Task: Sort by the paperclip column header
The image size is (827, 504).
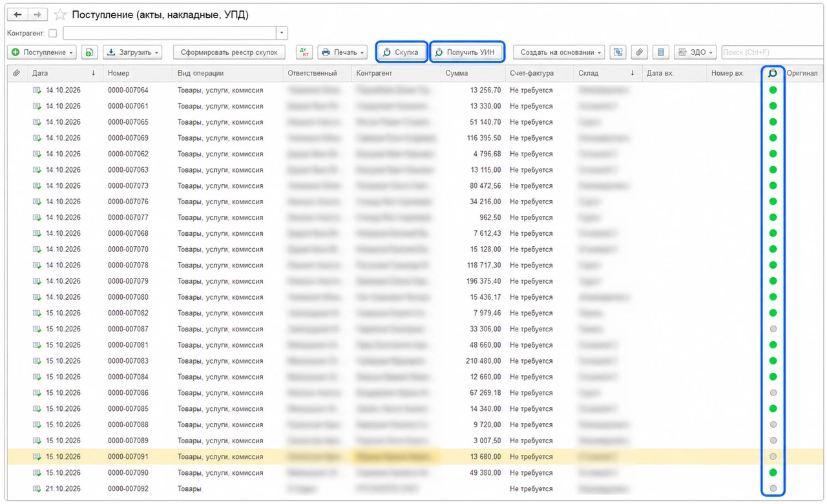Action: click(17, 74)
